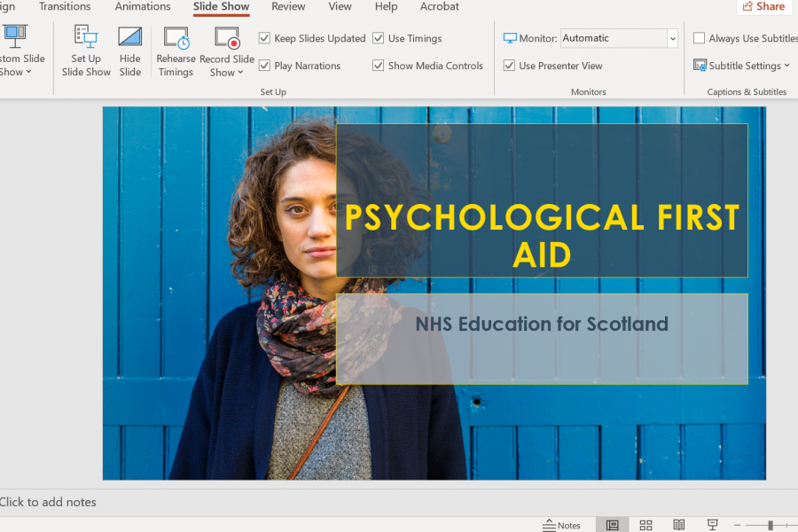Switch to the Animations tab
798x532 pixels.
coord(143,7)
